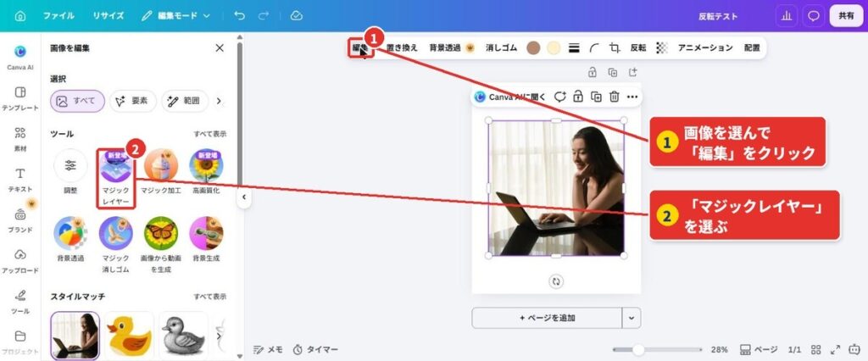Check the cloud save status icon
This screenshot has width=868, height=361.
tap(296, 16)
